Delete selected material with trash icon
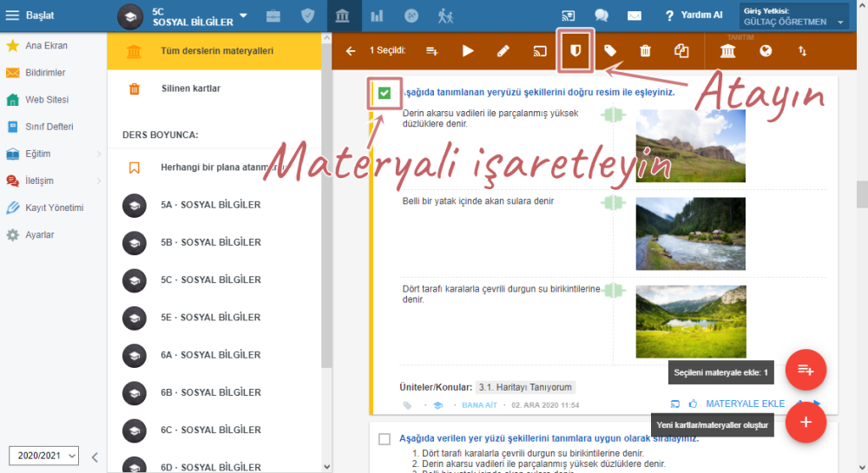Viewport: 868px width, 473px height. tap(646, 51)
